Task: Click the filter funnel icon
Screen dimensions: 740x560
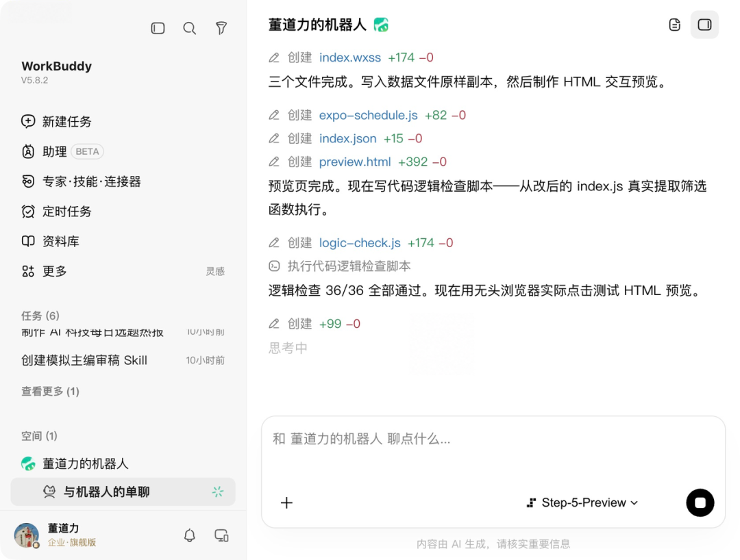Action: pos(221,28)
